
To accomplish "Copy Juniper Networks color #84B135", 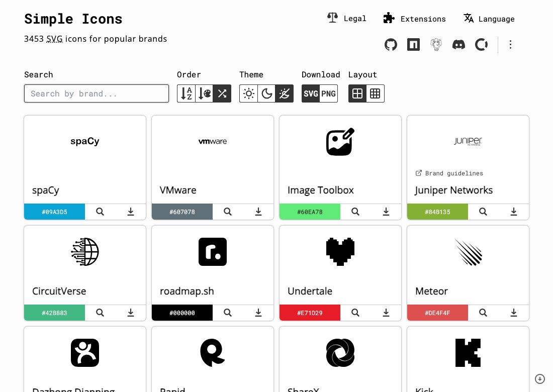I will pos(438,212).
